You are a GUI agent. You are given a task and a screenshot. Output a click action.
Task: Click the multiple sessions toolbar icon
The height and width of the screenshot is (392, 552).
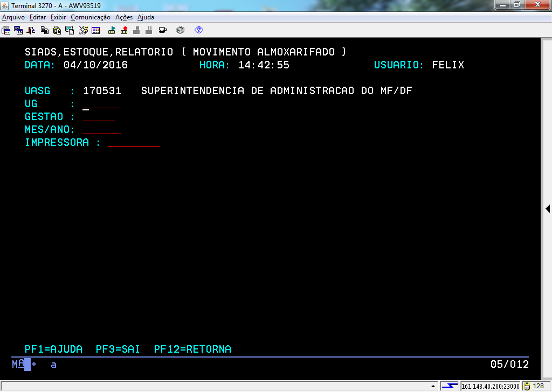(x=18, y=30)
